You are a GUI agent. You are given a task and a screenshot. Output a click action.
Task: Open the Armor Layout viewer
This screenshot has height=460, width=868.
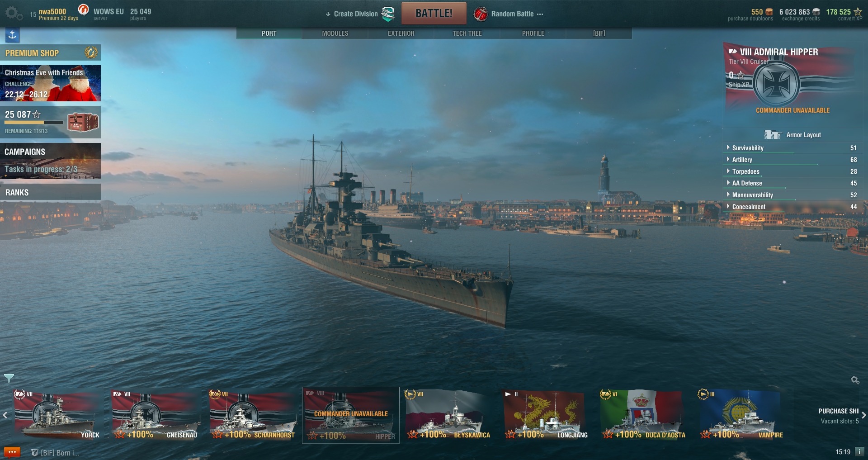[x=793, y=135]
